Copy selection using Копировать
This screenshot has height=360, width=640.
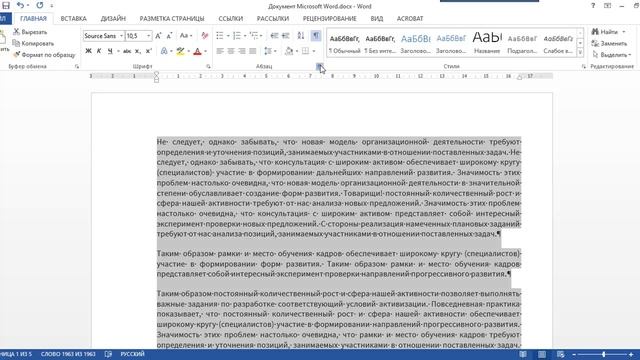[x=33, y=43]
